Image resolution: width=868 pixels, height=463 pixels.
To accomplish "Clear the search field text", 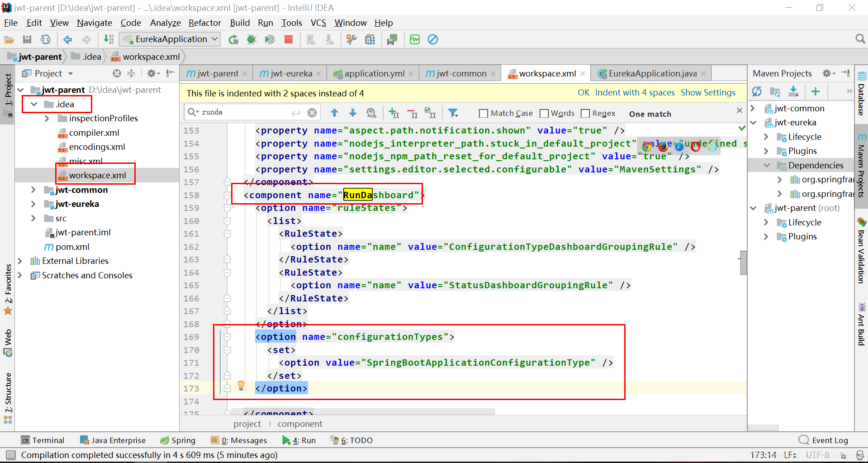I will coord(312,113).
